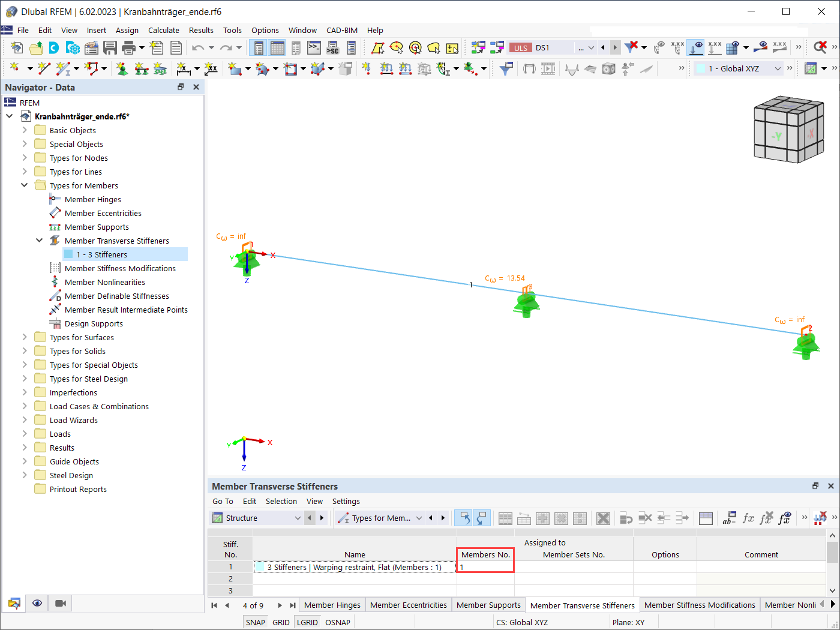Viewport: 840px width, 630px height.
Task: Click Go To in the stiffeners panel
Action: click(222, 501)
